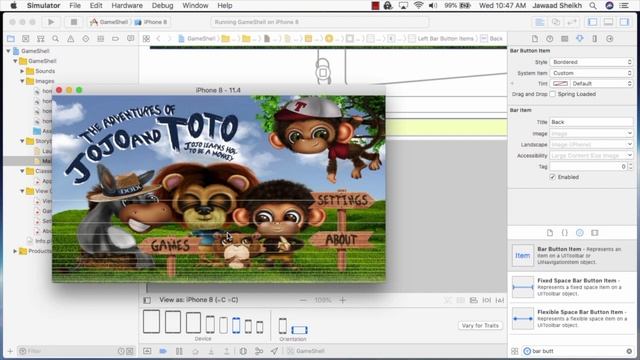Open the Image combo box
640x360 pixels.
coord(591,133)
